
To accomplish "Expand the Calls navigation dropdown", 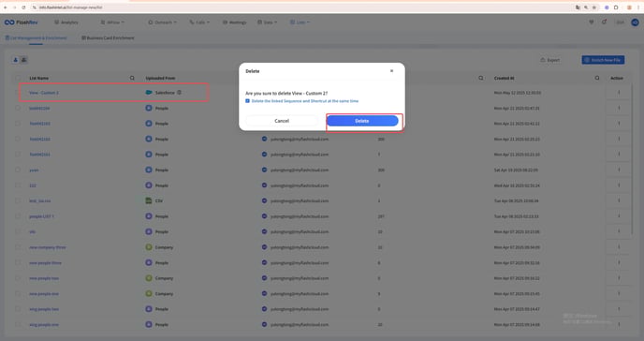I will [199, 22].
